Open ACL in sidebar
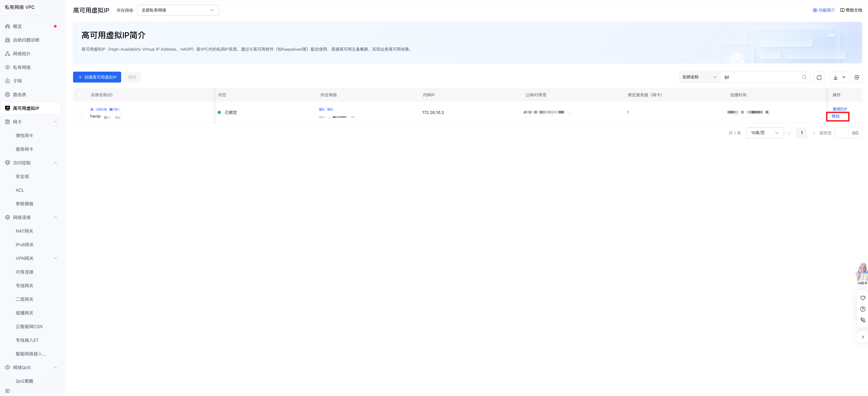868x396 pixels. [20, 190]
